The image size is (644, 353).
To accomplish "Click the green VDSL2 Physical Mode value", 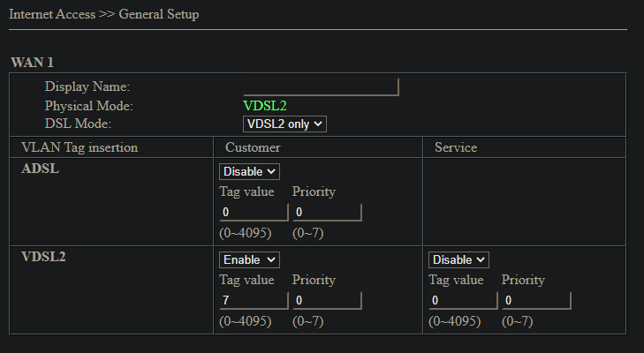I will pyautogui.click(x=265, y=106).
